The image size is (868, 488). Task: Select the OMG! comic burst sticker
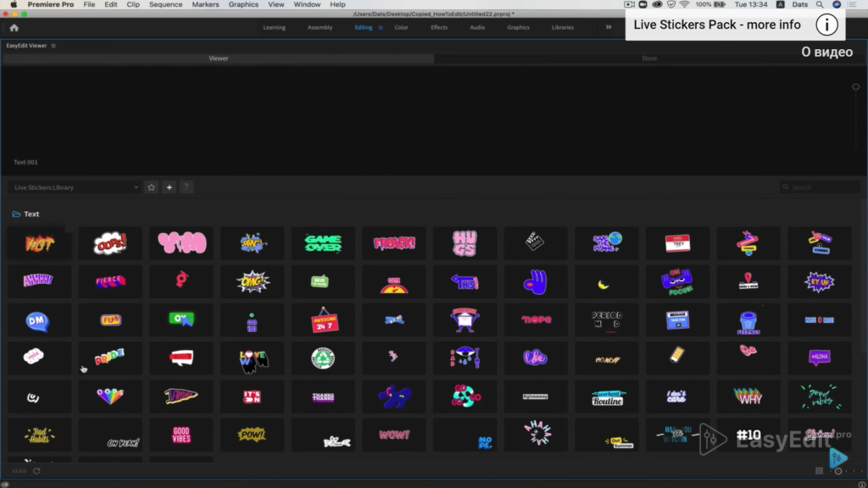[253, 281]
